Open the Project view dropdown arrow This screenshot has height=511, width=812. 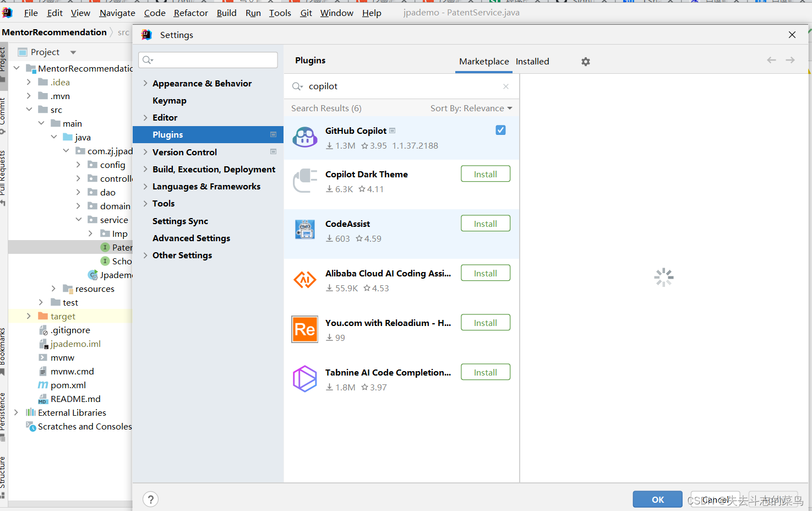click(x=73, y=52)
